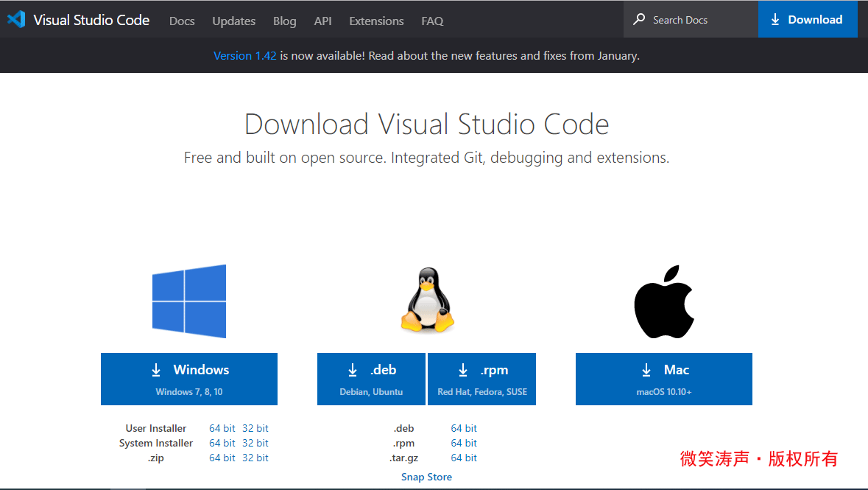Screen dimensions: 868x490
Task: Download Windows .zip 64 bit
Action: pyautogui.click(x=222, y=458)
